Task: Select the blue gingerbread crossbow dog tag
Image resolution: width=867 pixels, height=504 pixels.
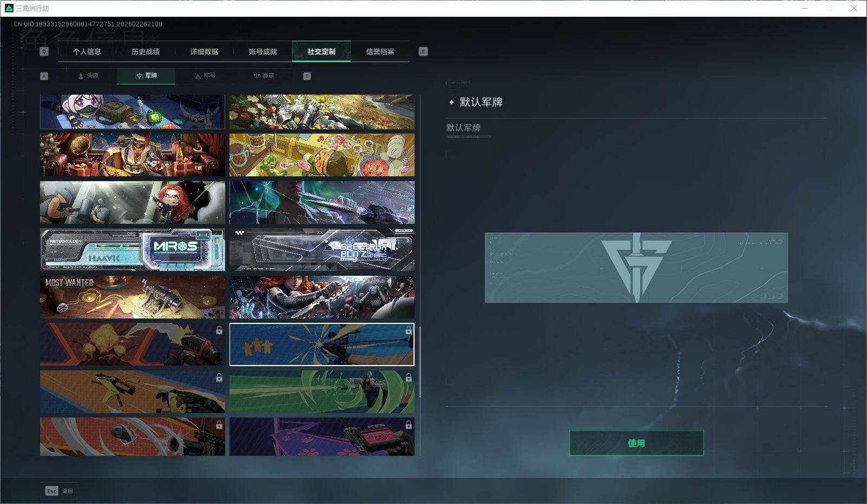Action: click(x=322, y=344)
